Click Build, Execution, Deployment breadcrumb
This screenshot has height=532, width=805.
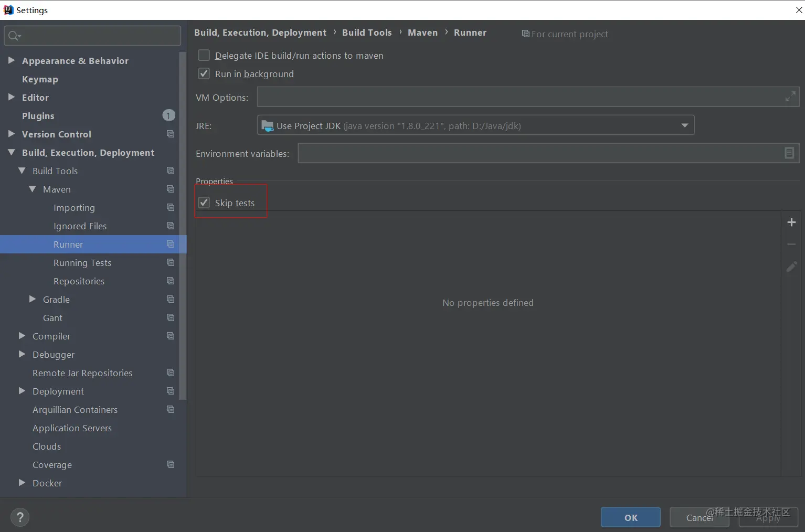coord(260,33)
